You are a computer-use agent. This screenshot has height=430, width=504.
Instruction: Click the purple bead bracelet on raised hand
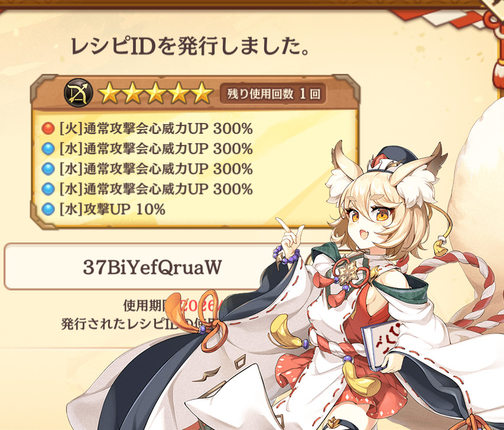285,255
